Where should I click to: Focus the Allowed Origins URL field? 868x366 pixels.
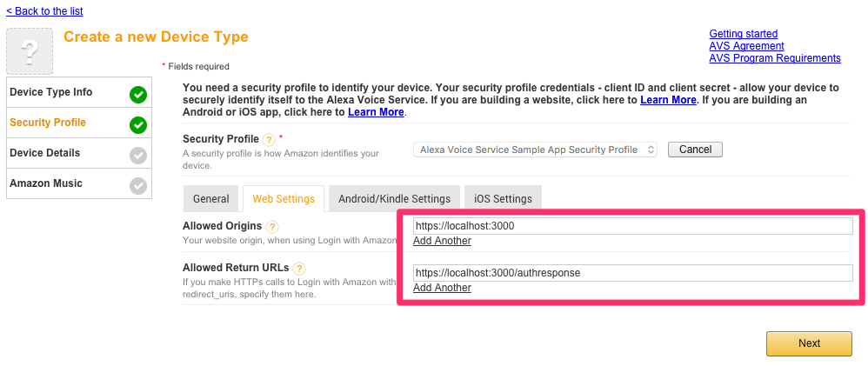[x=632, y=226]
